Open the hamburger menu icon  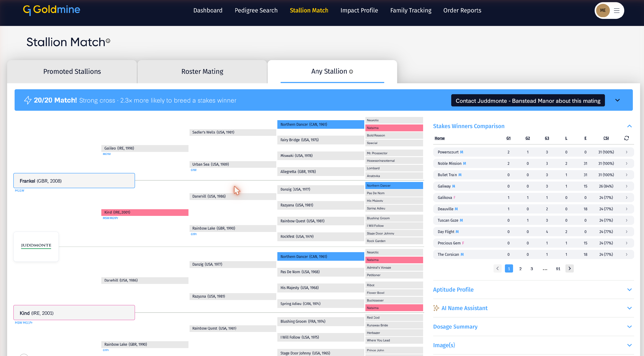617,11
